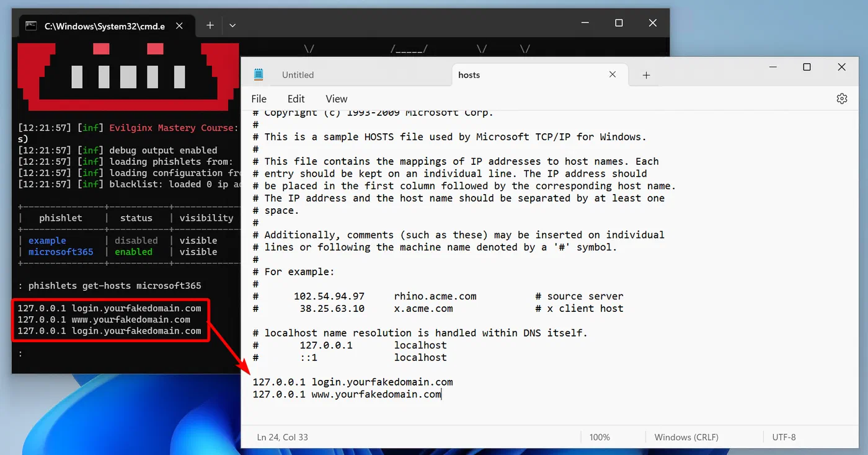Click the 'enabled' status of microsoft365 phishlet
Screen dimensions: 868x455
point(133,252)
